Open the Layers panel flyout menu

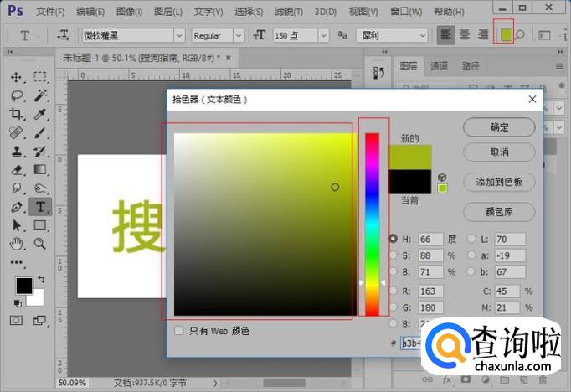pos(560,66)
